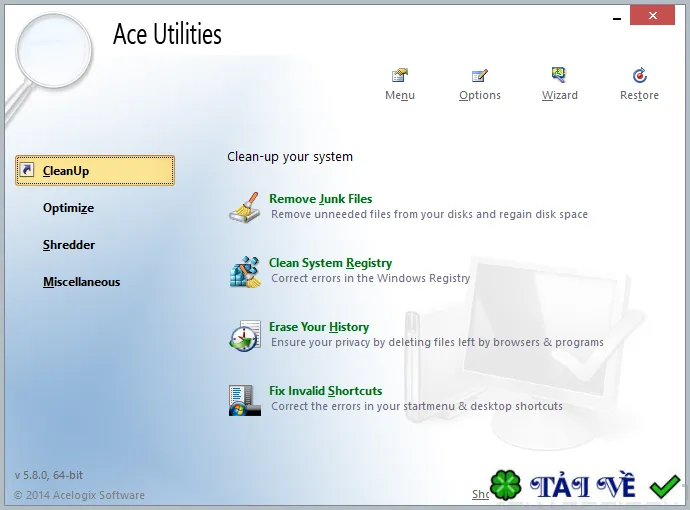Click the Options text label

point(480,95)
